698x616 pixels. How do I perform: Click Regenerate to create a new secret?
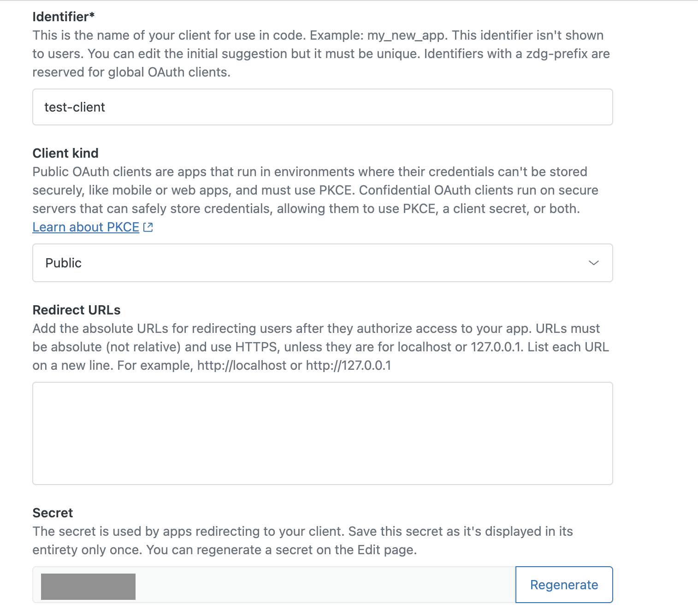(563, 585)
